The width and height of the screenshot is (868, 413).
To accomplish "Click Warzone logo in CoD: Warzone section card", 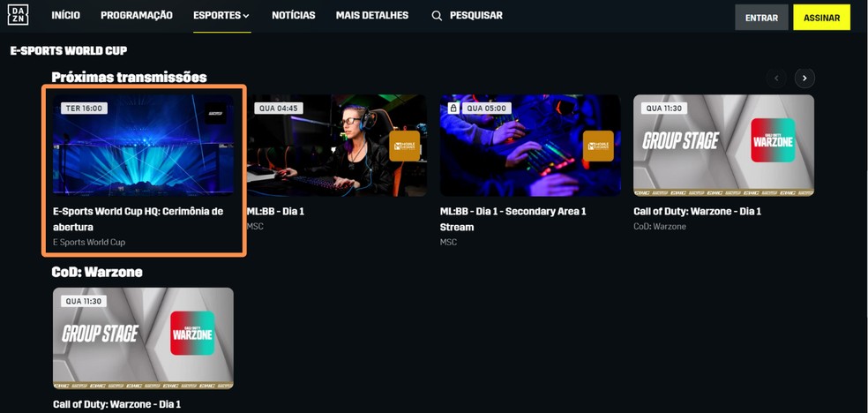I will point(192,333).
